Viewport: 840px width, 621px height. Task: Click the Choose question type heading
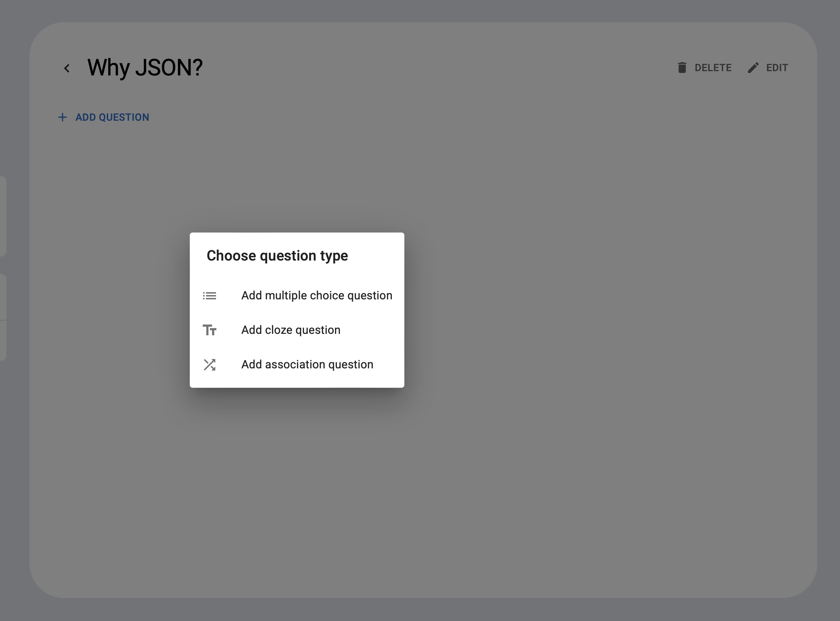pyautogui.click(x=277, y=256)
